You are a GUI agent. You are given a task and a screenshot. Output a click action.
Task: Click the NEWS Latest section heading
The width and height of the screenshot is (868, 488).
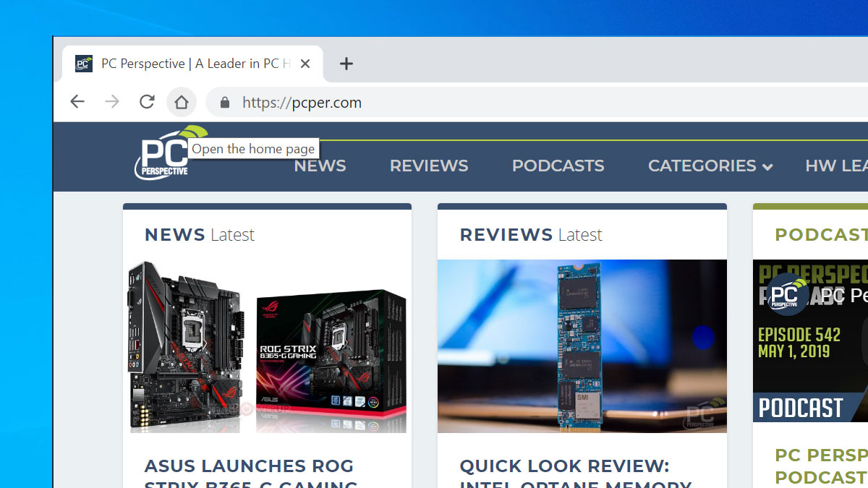[x=200, y=235]
